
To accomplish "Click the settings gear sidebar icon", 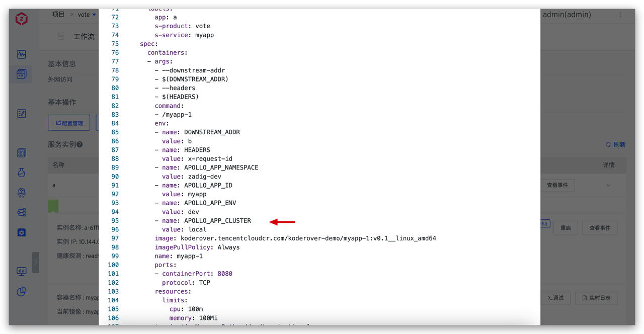I will click(x=21, y=232).
